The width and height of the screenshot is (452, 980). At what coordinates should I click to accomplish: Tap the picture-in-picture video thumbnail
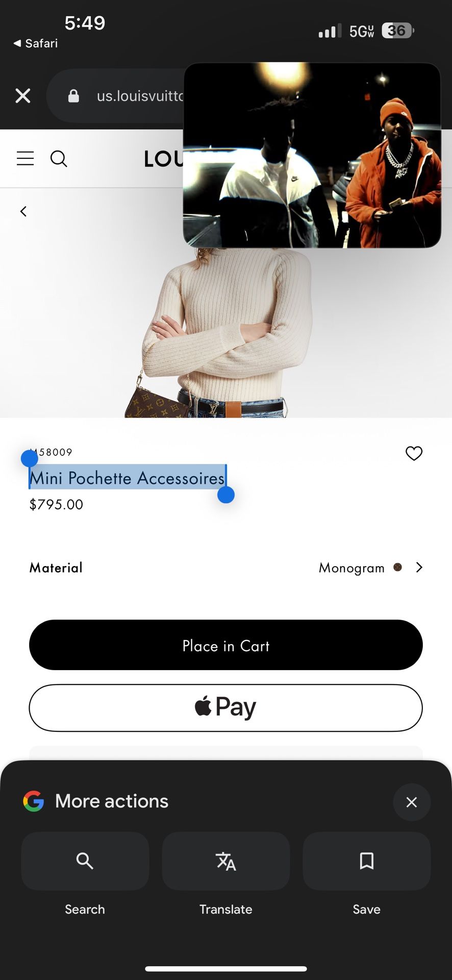point(312,155)
